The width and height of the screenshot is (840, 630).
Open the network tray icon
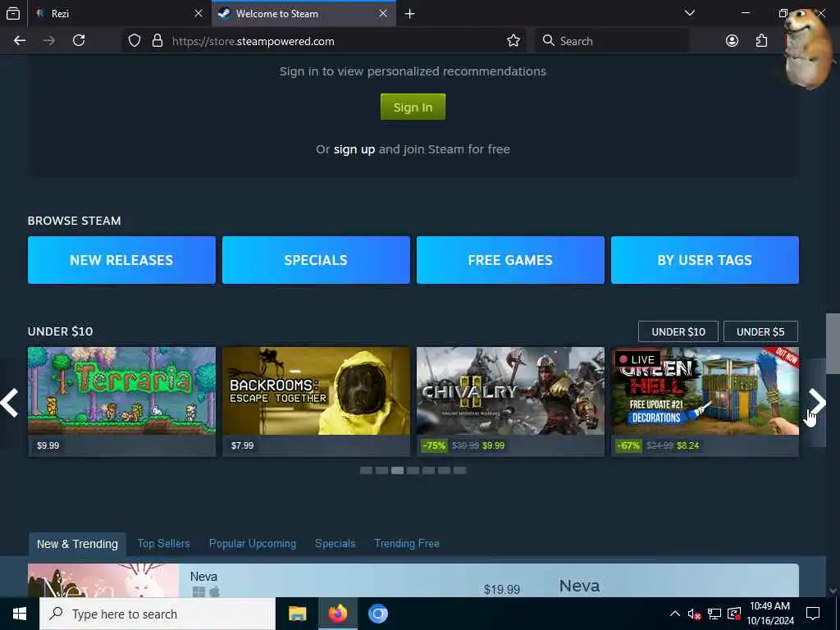click(x=714, y=614)
